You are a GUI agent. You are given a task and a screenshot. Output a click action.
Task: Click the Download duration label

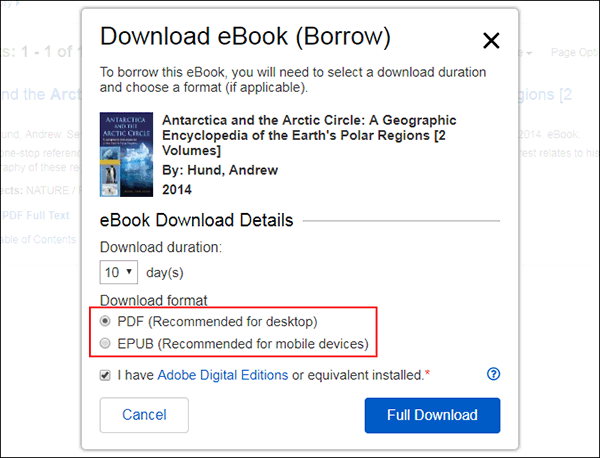[161, 247]
